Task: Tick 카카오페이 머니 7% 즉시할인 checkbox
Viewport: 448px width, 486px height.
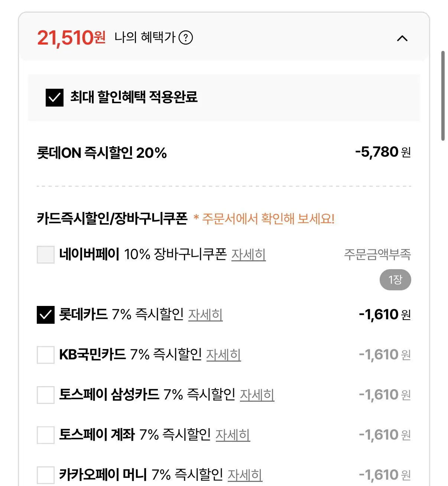Action: click(x=46, y=475)
